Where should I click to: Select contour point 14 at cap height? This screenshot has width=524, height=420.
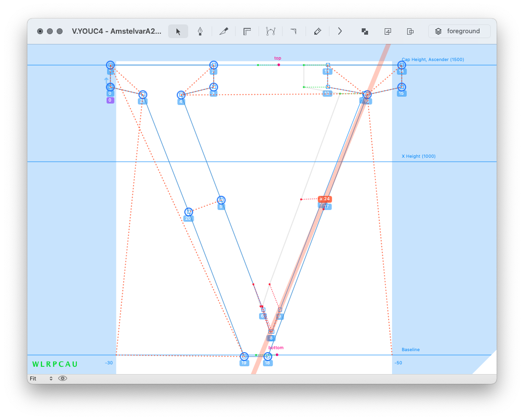click(x=402, y=65)
